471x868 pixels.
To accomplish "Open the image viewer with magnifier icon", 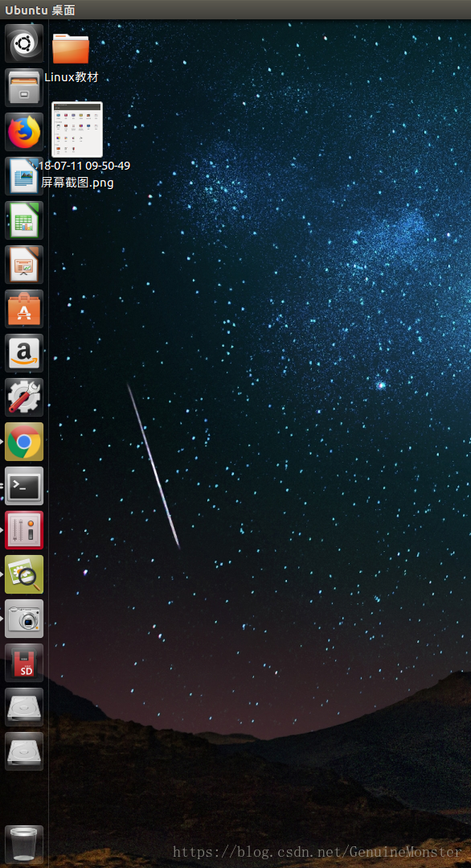I will [24, 574].
